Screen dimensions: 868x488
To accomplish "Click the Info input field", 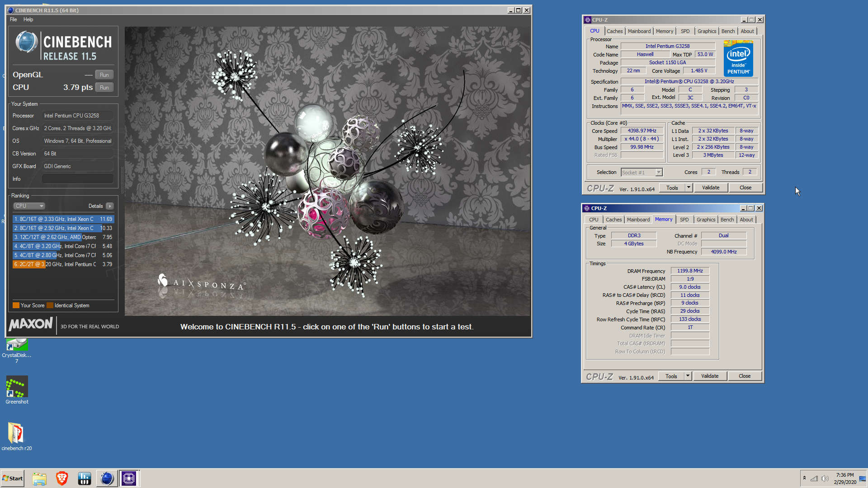I will (78, 179).
